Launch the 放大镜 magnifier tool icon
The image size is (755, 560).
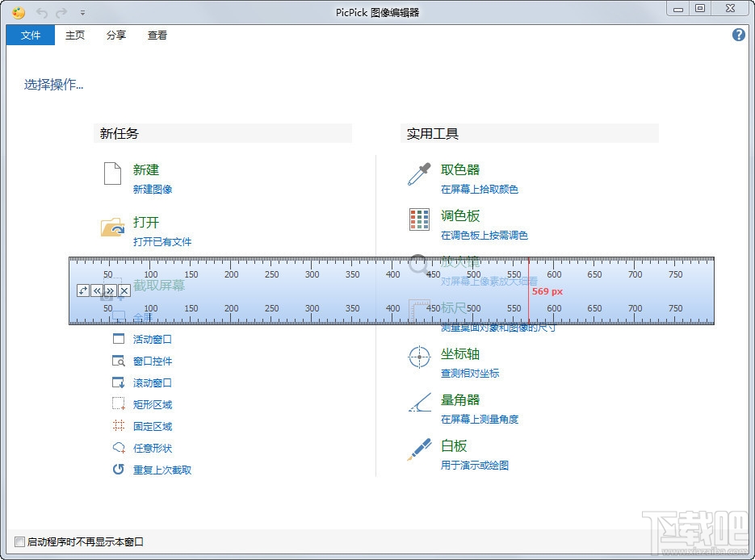(418, 263)
